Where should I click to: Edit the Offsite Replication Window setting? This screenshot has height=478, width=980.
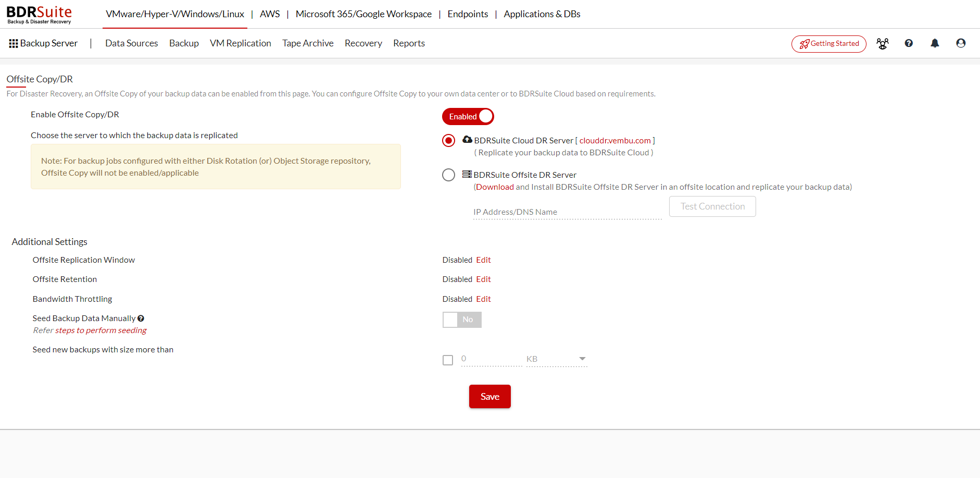pos(483,260)
